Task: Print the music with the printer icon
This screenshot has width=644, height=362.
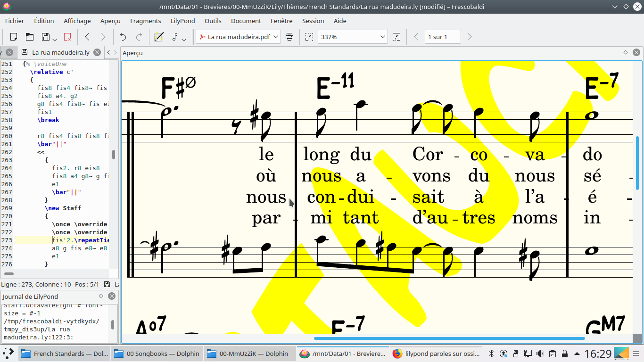Action: point(289,37)
